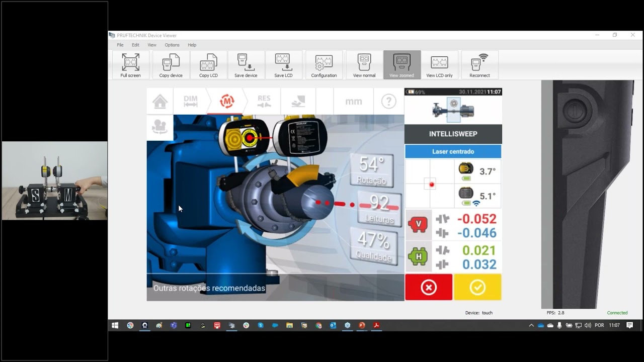Image resolution: width=644 pixels, height=362 pixels.
Task: Open the soft foot / move step icon
Action: tap(298, 102)
